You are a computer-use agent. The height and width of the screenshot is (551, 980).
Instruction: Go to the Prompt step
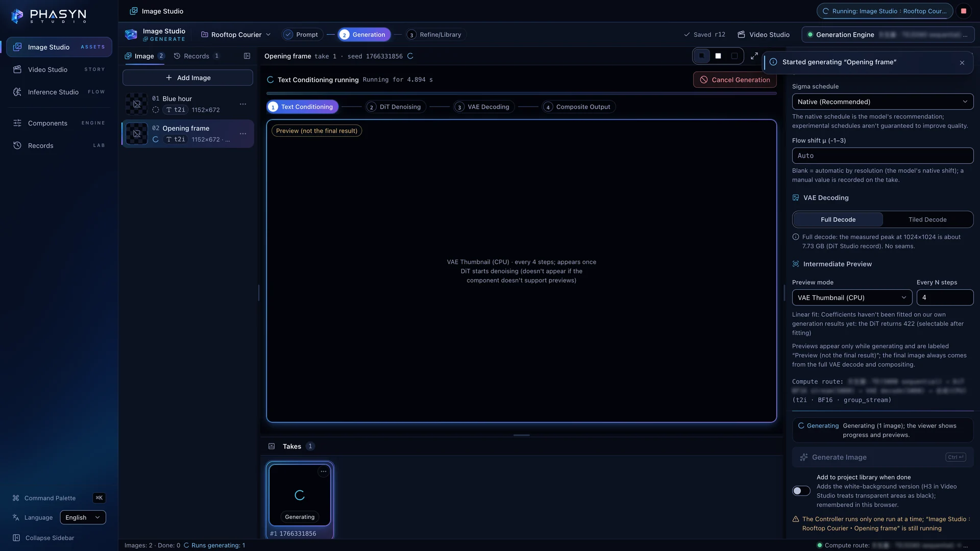302,35
